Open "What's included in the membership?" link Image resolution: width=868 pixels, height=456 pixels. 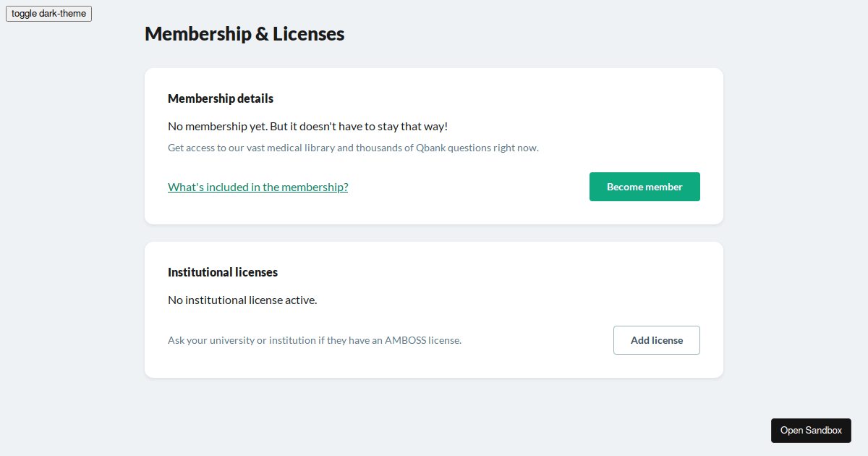coord(258,187)
